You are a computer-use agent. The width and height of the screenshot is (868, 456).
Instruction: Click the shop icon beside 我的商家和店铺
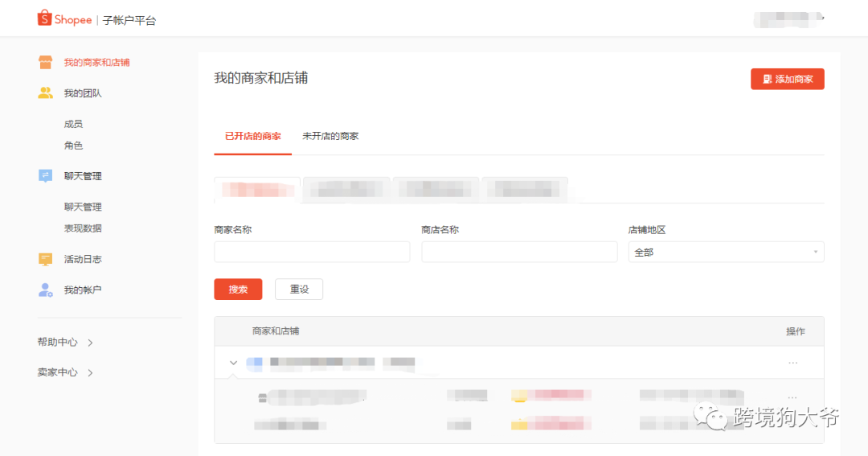[45, 63]
